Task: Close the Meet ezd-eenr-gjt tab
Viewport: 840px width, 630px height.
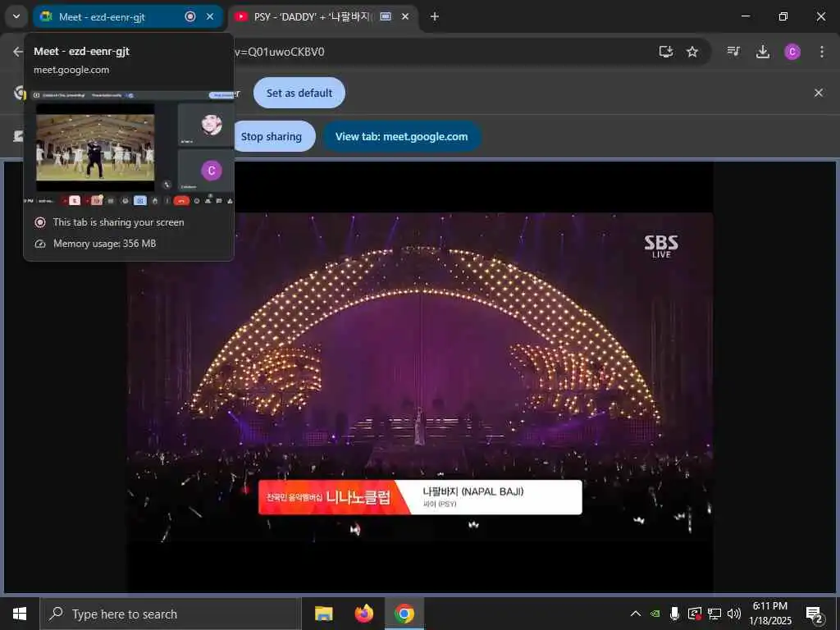Action: (x=210, y=16)
